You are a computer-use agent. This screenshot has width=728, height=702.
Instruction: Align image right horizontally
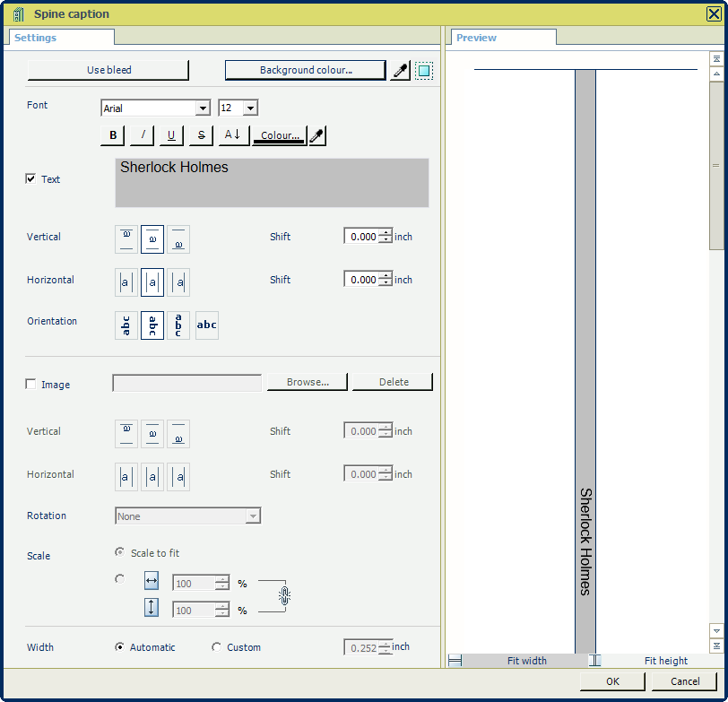pyautogui.click(x=178, y=477)
